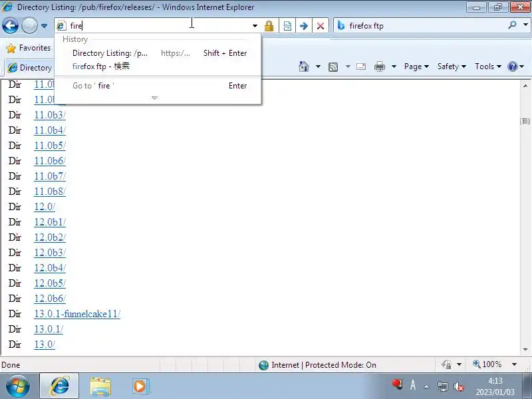Viewport: 532px width, 399px height.
Task: Click the page icon in the address bar
Action: point(61,25)
